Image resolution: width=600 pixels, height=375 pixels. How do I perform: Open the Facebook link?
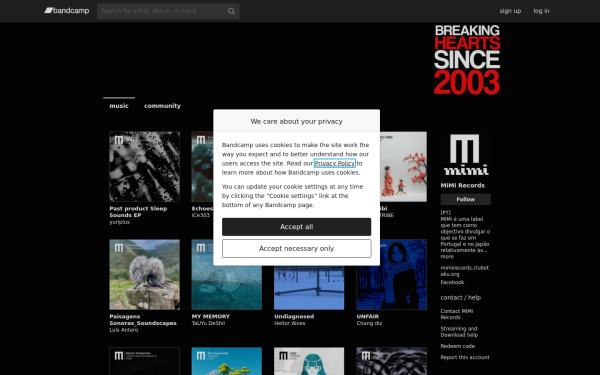tap(452, 282)
